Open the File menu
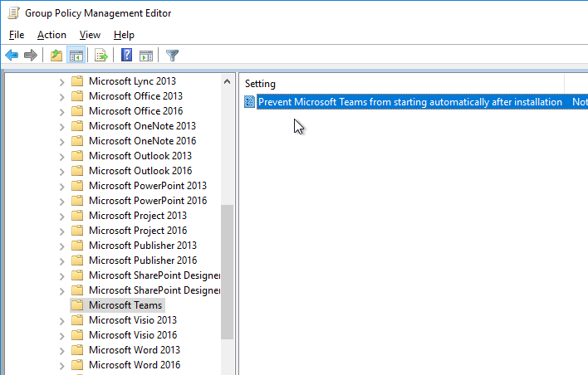The width and height of the screenshot is (588, 375). pos(17,35)
